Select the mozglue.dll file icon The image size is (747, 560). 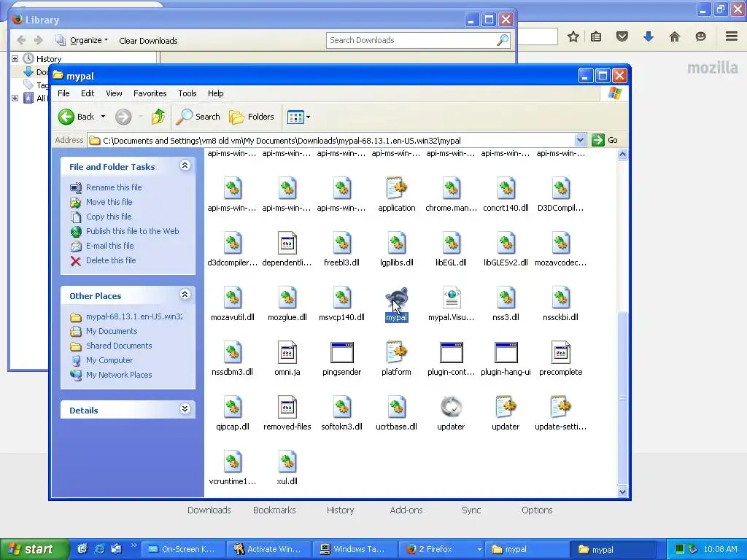point(287,298)
